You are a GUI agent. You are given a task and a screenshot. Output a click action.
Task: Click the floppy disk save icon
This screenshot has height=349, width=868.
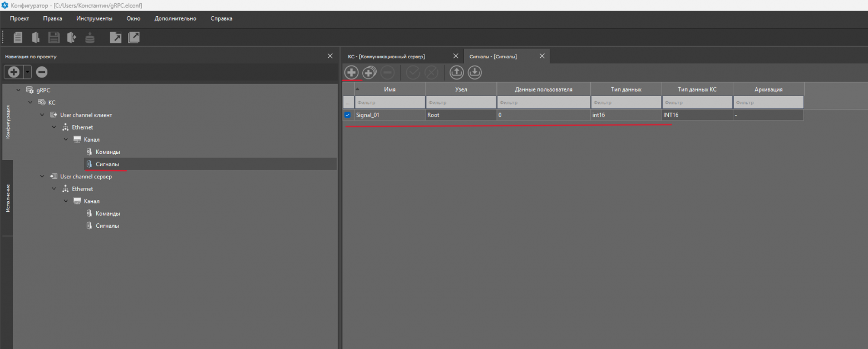54,37
